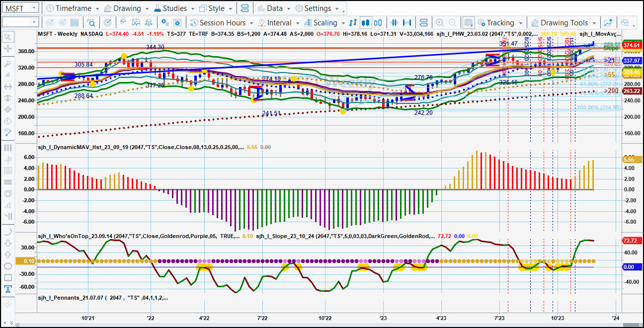Open the Tracking dropdown

pyautogui.click(x=500, y=22)
